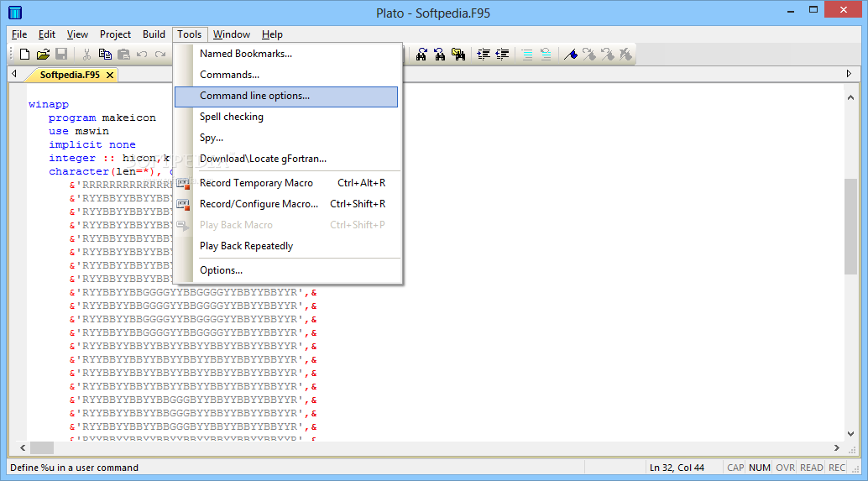The height and width of the screenshot is (481, 868).
Task: Click the REC indicator in status bar
Action: (837, 468)
